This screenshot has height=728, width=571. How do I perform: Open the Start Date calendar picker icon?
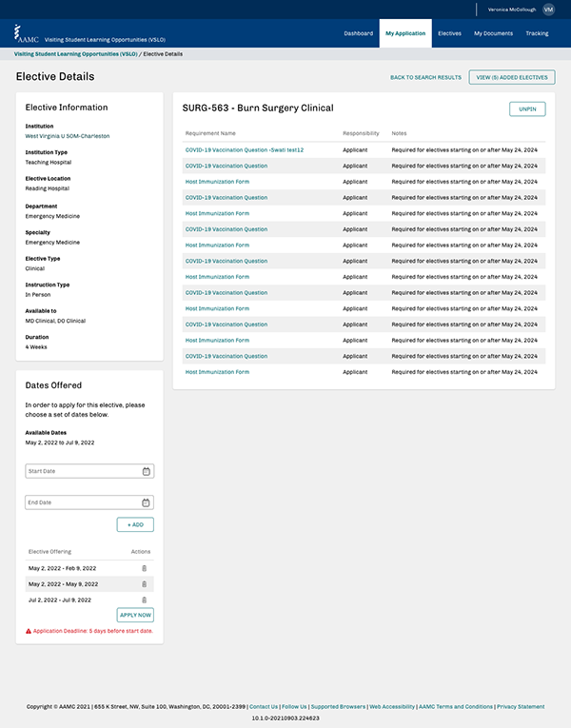[146, 471]
